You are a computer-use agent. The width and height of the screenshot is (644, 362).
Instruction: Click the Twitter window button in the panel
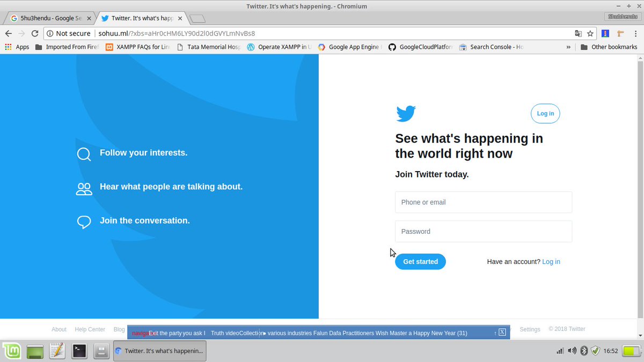pyautogui.click(x=159, y=351)
